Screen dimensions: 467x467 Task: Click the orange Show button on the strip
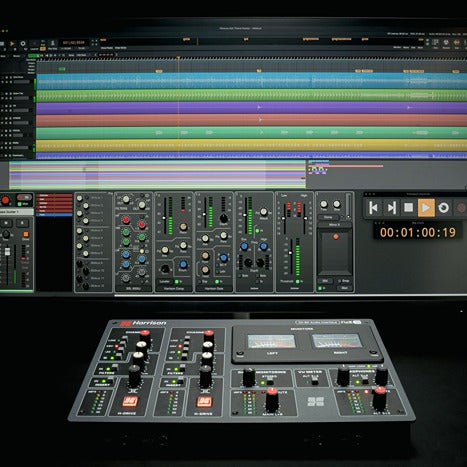[x=26, y=235]
